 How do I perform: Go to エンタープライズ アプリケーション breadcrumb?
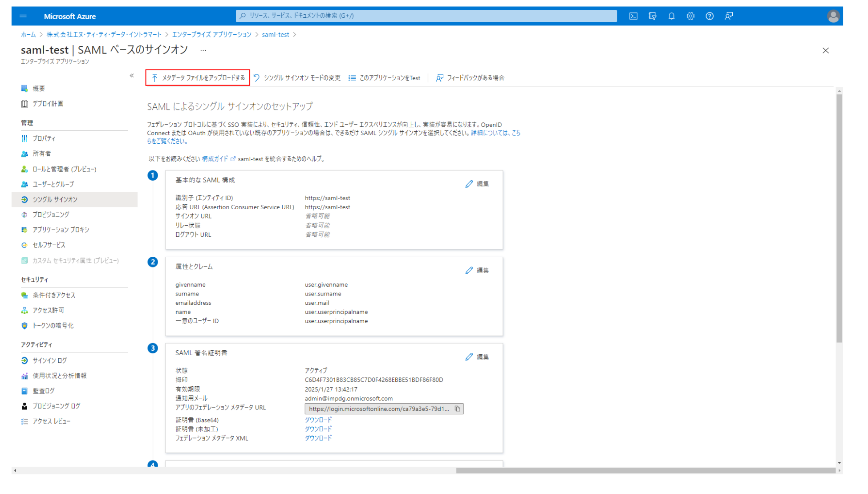click(211, 34)
